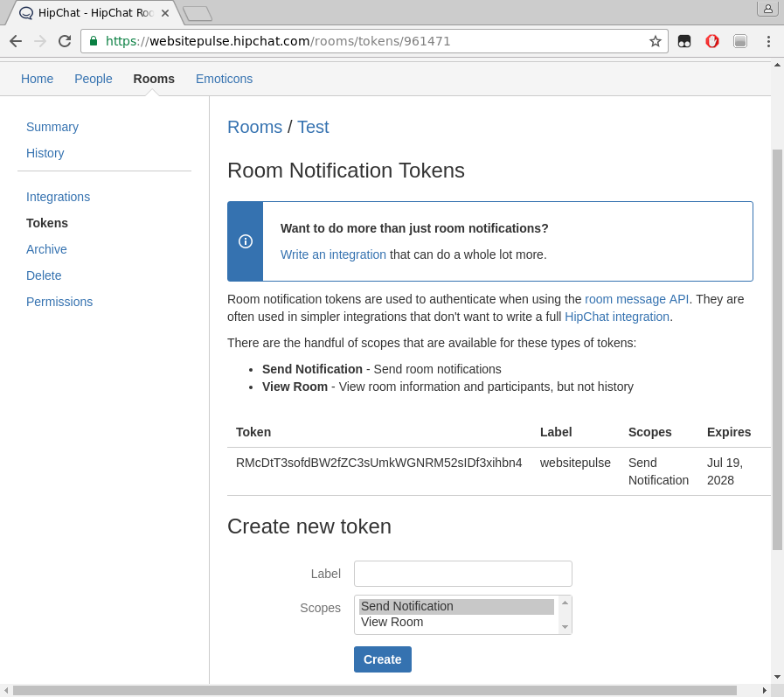Click the vertical scrollbar down arrow
784x697 pixels.
coord(777,677)
